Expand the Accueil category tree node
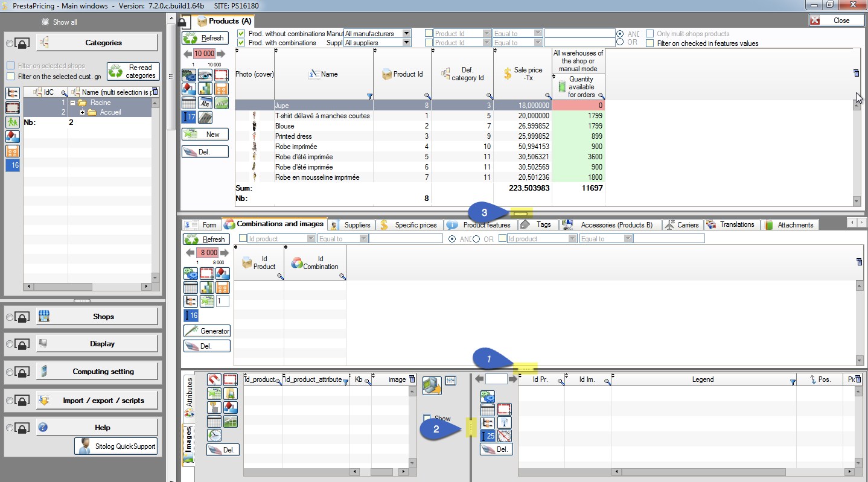The width and height of the screenshot is (868, 482). pyautogui.click(x=81, y=112)
